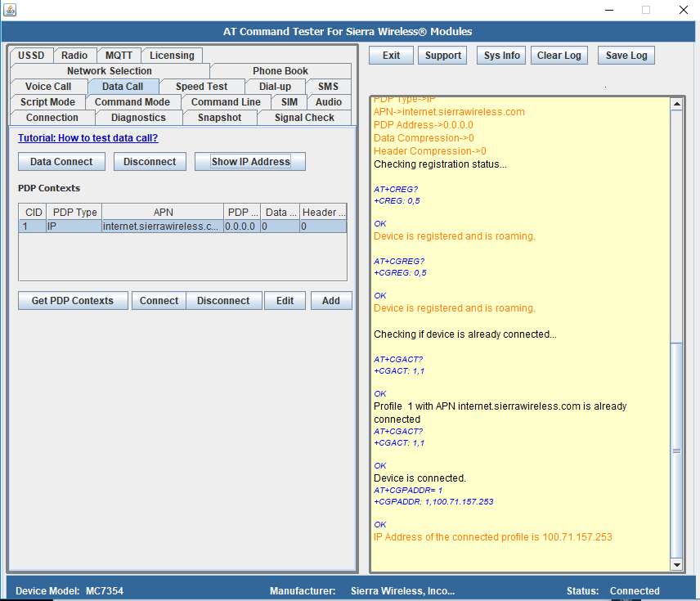Select the Data Call tab
The height and width of the screenshot is (601, 700).
(123, 87)
